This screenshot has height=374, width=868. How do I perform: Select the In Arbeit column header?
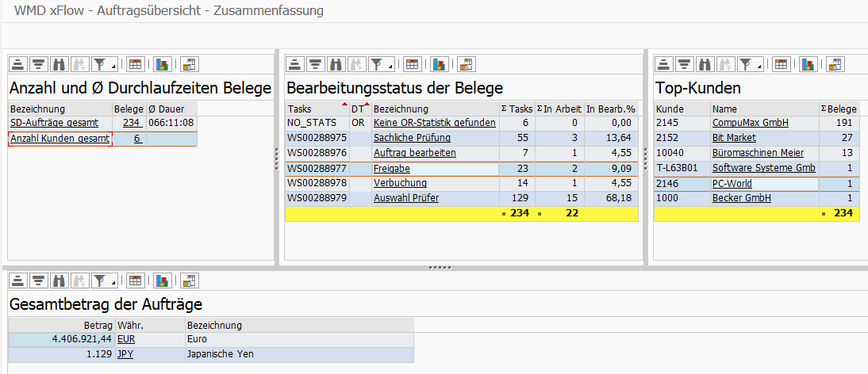pos(559,109)
